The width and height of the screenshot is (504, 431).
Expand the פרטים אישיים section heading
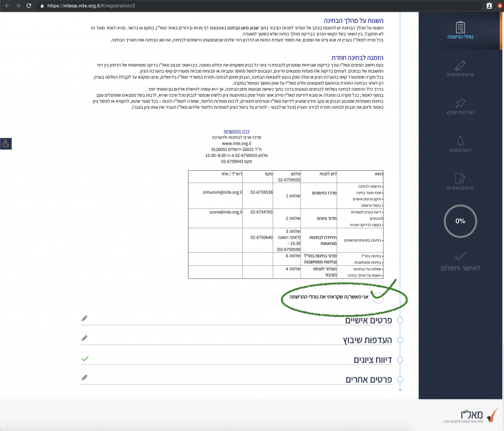pyautogui.click(x=367, y=320)
